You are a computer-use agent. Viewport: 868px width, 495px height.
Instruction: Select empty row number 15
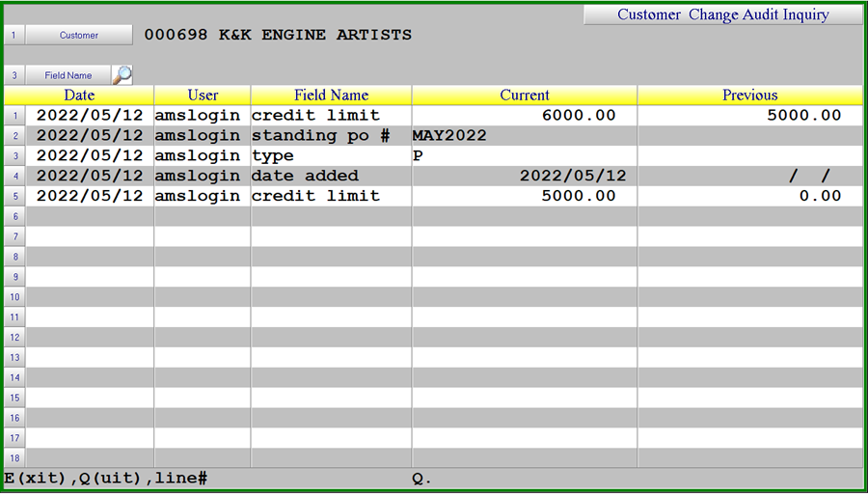click(x=14, y=398)
